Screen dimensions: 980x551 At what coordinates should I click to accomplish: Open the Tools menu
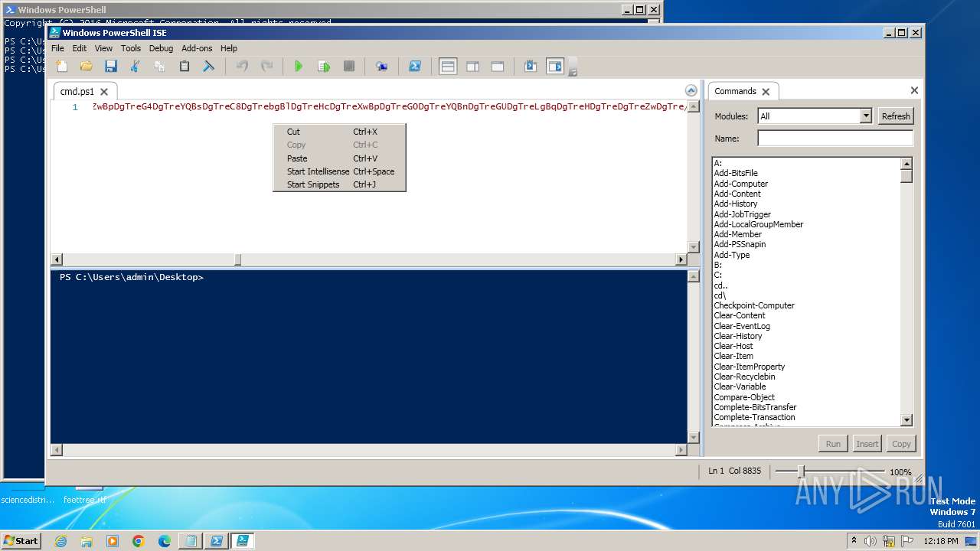131,48
